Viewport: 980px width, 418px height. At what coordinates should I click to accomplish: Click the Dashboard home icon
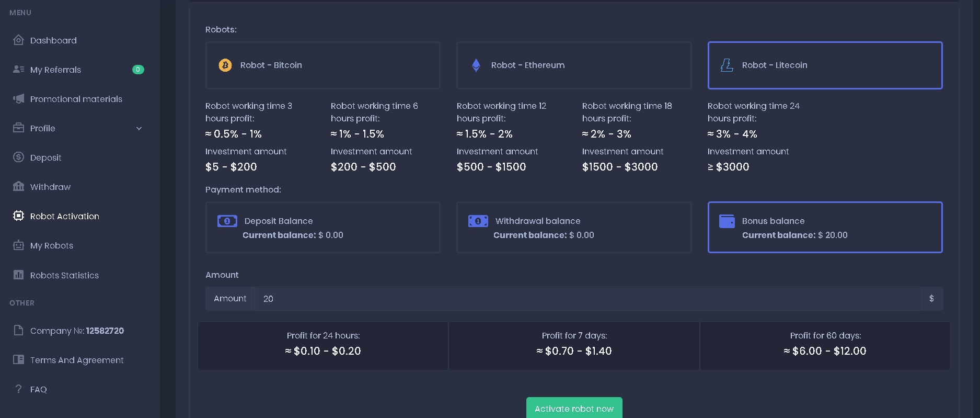(18, 40)
